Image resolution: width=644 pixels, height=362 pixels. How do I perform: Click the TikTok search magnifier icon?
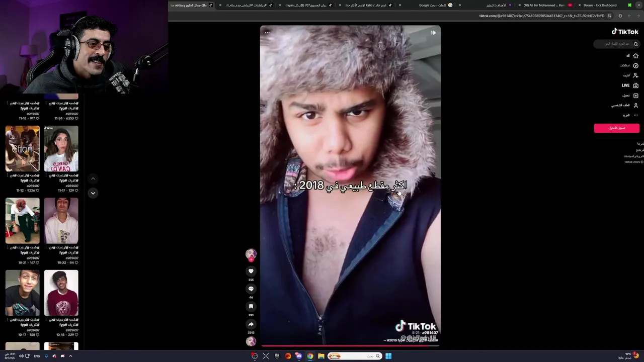click(635, 44)
